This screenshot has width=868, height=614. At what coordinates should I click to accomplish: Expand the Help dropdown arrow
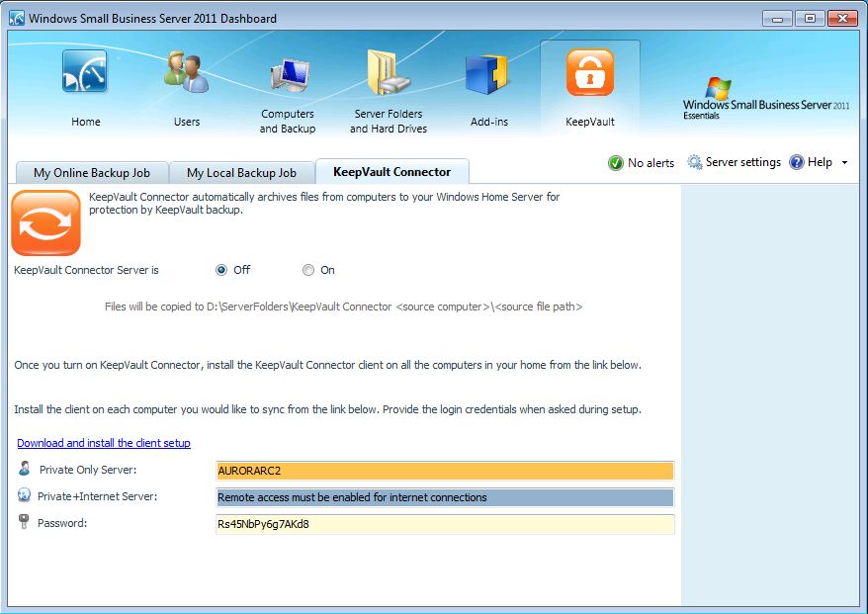[844, 163]
